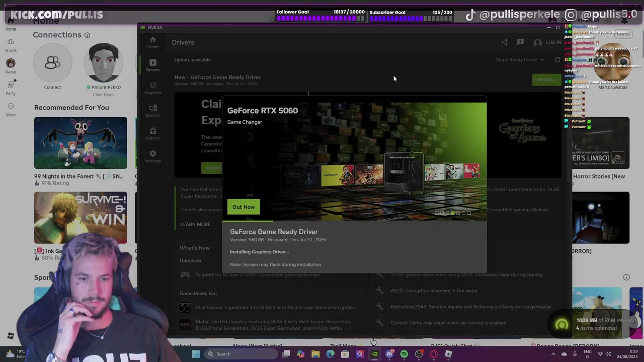Click the Game Ready For: label

point(198,293)
